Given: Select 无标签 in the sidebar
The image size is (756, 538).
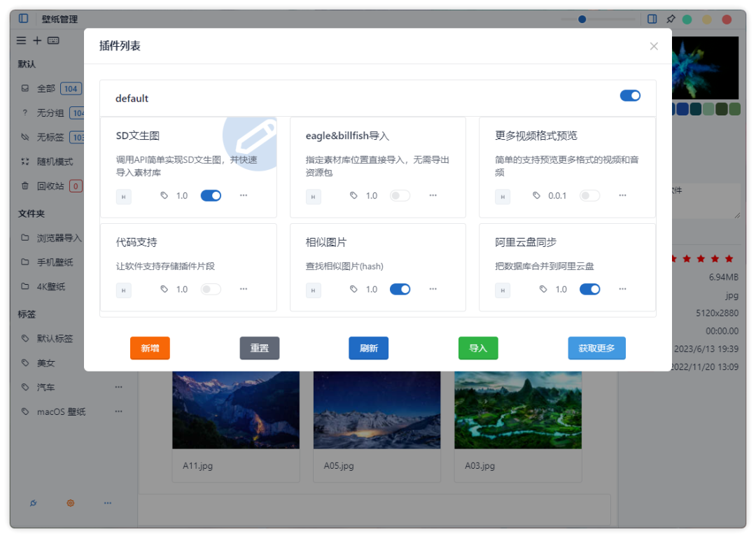Looking at the screenshot, I should [x=50, y=137].
